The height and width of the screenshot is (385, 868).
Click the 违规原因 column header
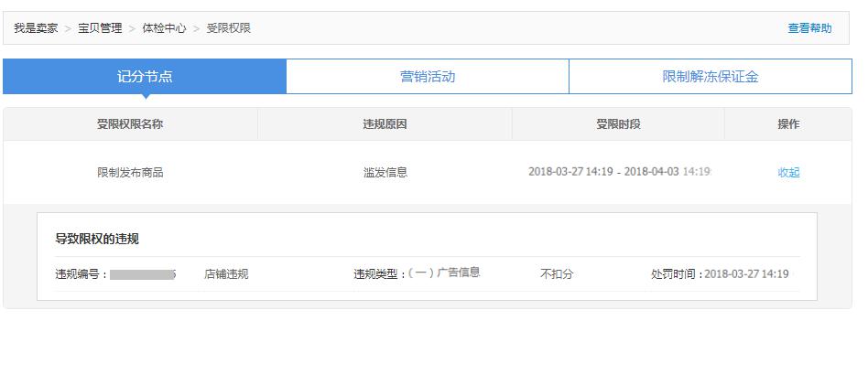(385, 124)
